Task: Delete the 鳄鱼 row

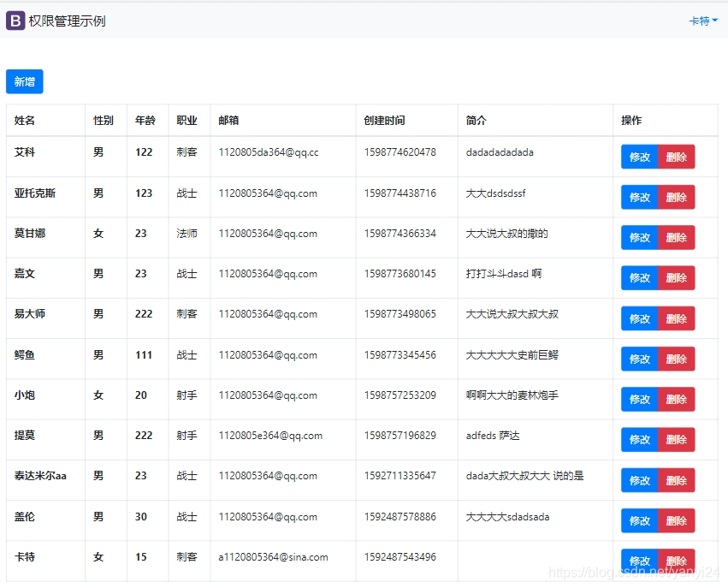Action: [x=677, y=359]
